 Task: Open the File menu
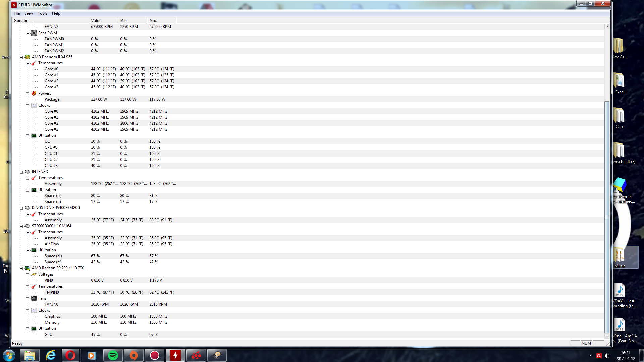(x=17, y=13)
